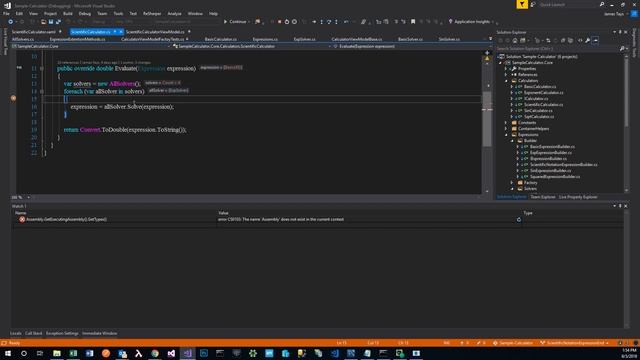
Task: Switch to the ScientificCalculatorViewModel.cs tab
Action: tap(155, 32)
